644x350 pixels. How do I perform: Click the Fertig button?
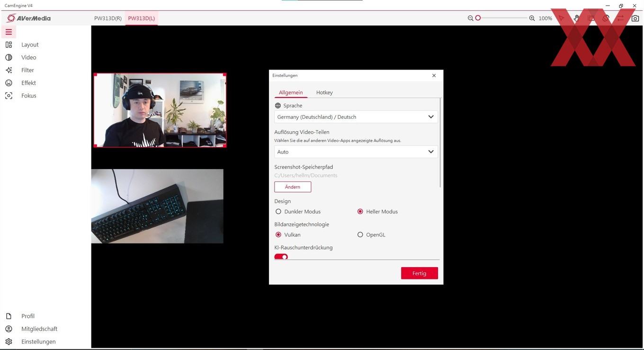click(x=420, y=273)
